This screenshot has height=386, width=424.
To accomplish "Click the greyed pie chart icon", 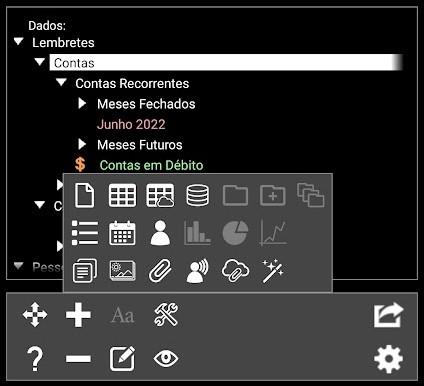I will (235, 233).
